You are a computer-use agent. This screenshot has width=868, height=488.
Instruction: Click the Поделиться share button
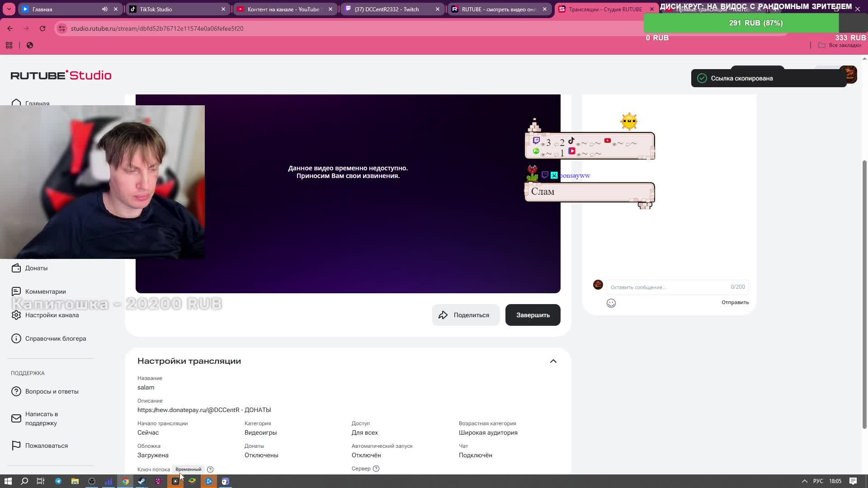465,315
